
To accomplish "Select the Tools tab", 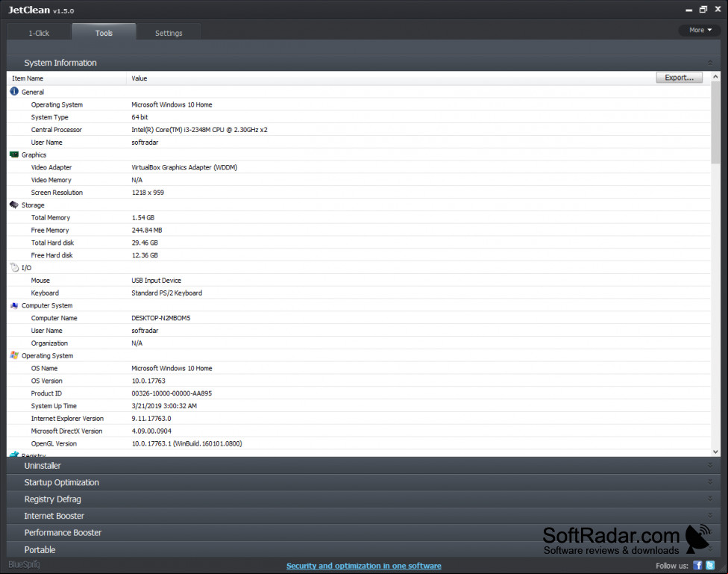I will 104,33.
